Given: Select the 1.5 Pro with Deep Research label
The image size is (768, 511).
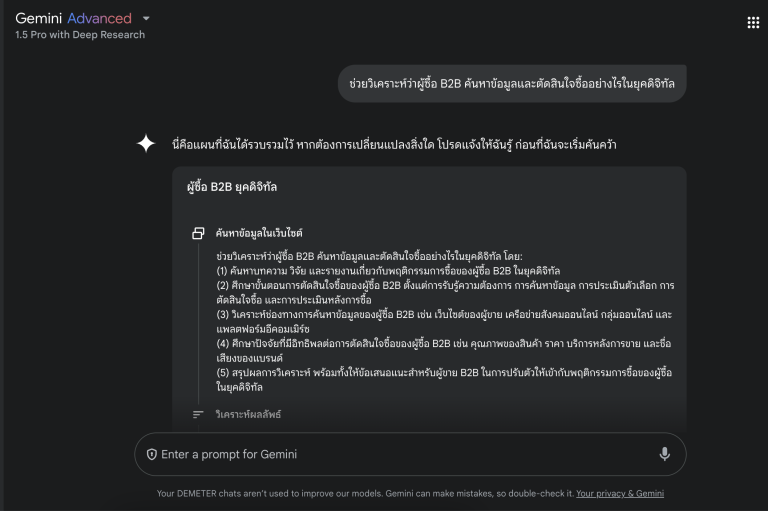Looking at the screenshot, I should tap(80, 35).
